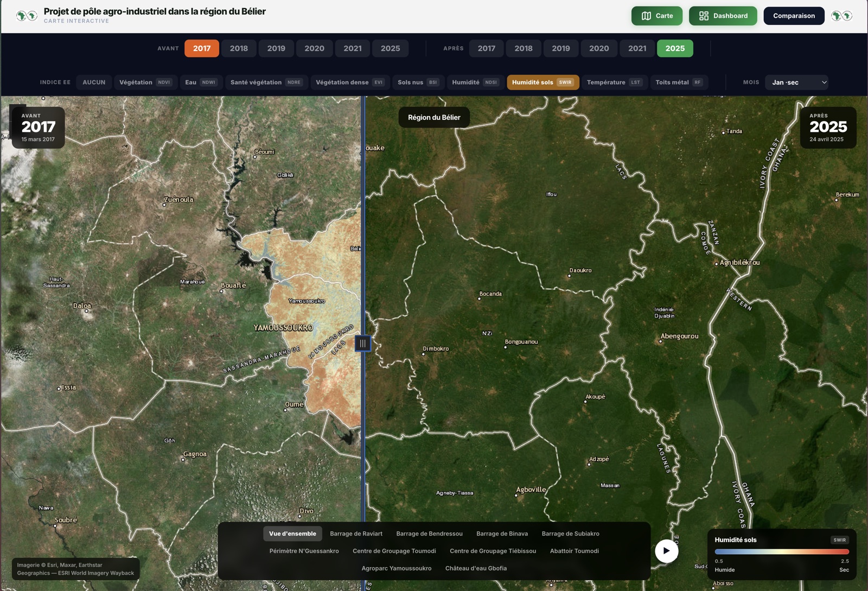Enable the Eau NDWI index
The height and width of the screenshot is (591, 868).
(201, 82)
